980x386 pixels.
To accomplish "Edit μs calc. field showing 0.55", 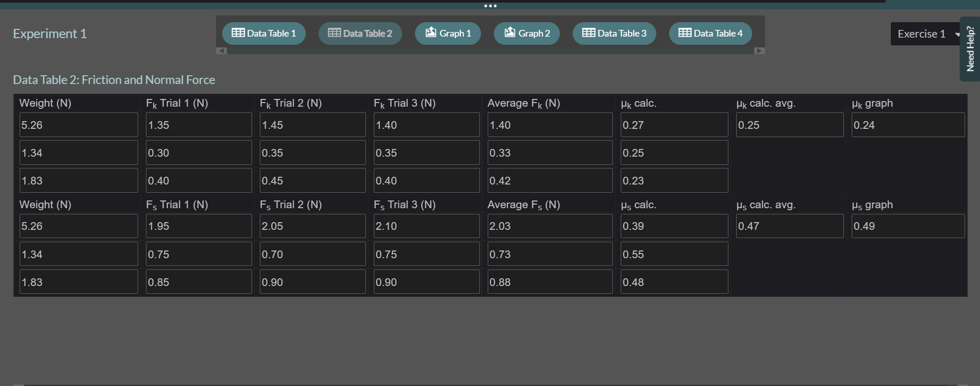I will coord(674,254).
